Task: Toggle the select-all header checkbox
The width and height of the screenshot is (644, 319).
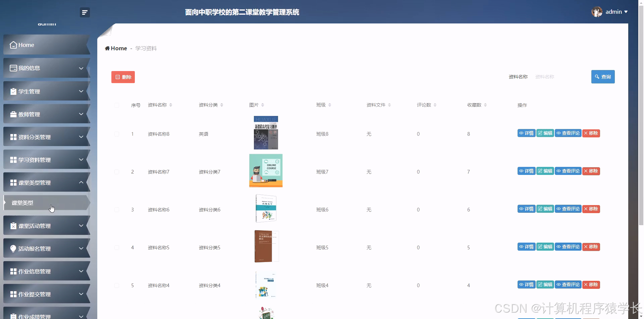Action: (x=117, y=105)
